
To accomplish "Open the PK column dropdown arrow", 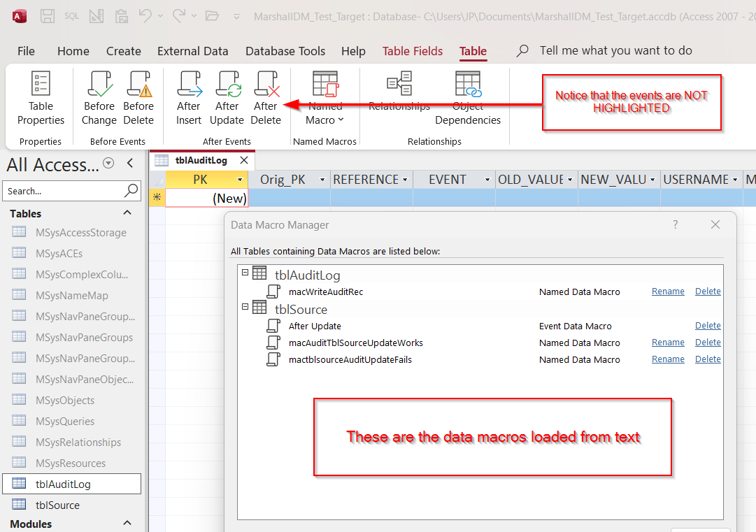I will pyautogui.click(x=240, y=180).
